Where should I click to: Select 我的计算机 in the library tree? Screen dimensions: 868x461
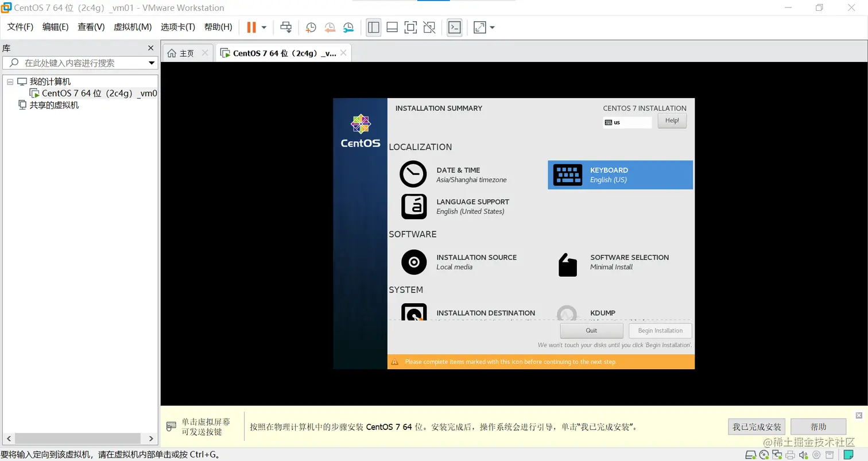[x=51, y=82]
